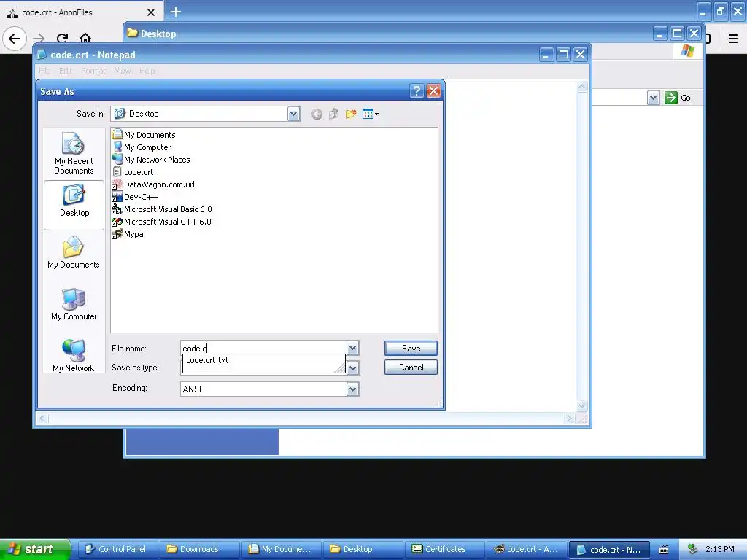
Task: Select My Documents folder in file list
Action: point(144,135)
